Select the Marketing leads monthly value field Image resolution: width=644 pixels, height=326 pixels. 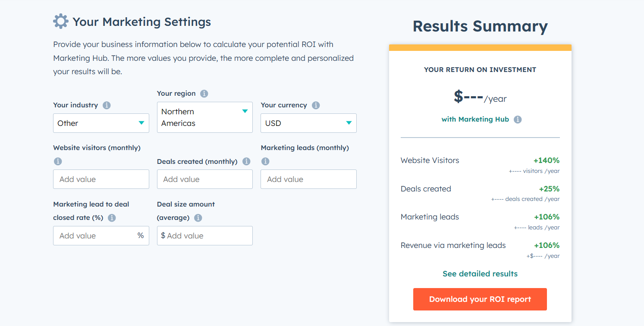point(308,179)
